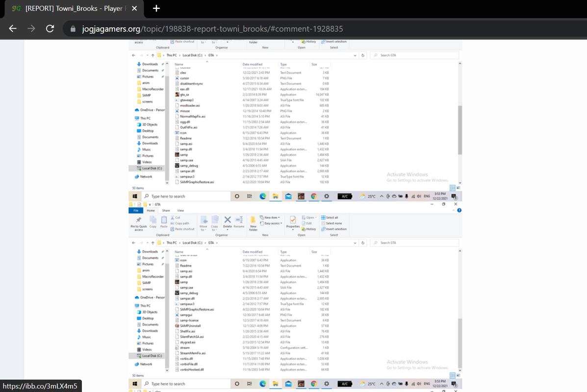
Task: Click the Cut scissors command
Action: pyautogui.click(x=176, y=218)
